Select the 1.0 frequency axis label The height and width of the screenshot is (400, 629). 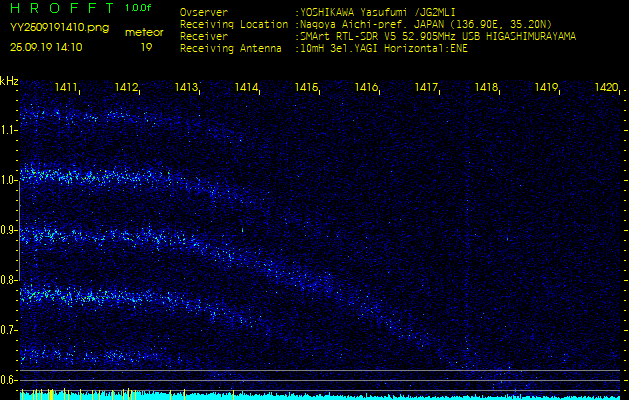(10, 180)
